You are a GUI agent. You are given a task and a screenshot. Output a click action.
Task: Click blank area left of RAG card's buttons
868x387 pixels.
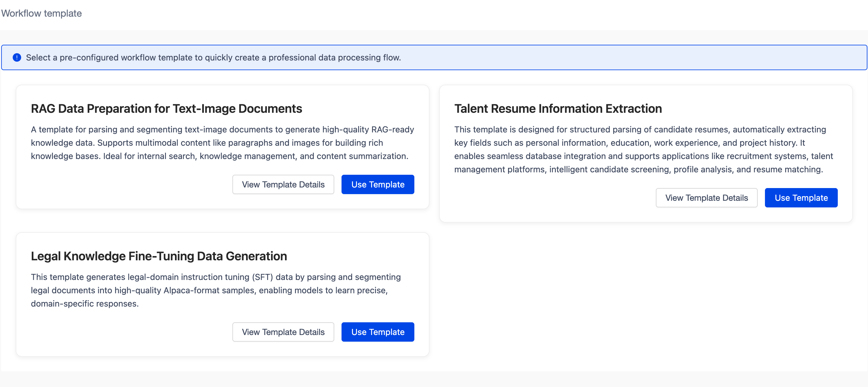pos(128,184)
